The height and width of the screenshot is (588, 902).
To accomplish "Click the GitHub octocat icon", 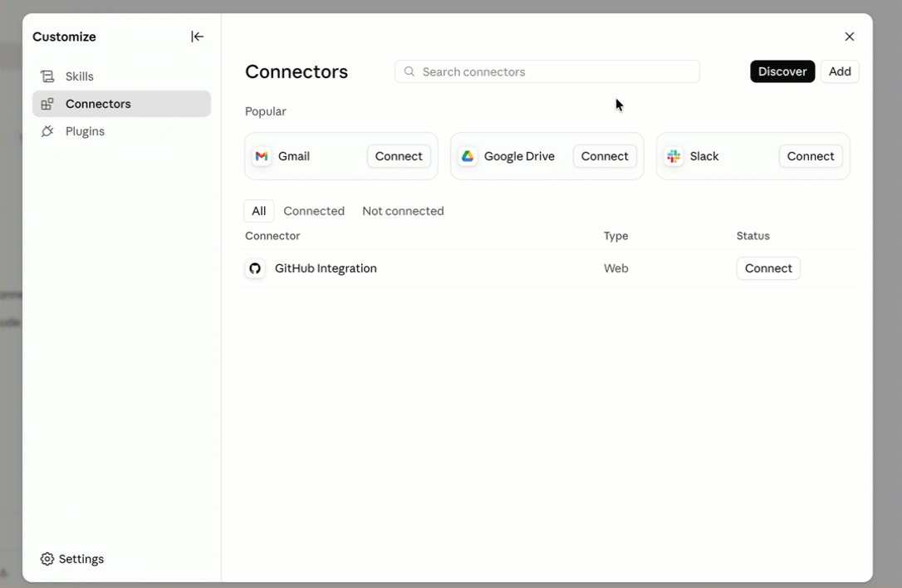I will point(255,269).
